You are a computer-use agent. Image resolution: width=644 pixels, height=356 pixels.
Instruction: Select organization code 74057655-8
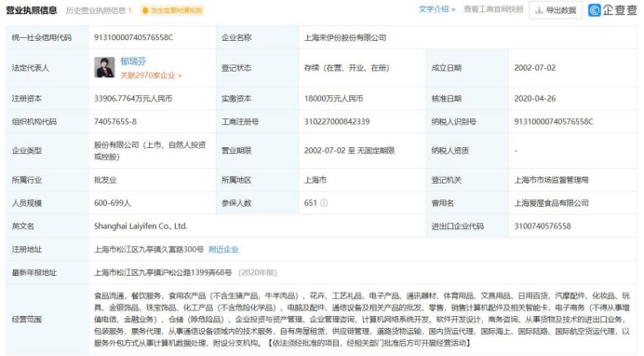click(x=115, y=122)
